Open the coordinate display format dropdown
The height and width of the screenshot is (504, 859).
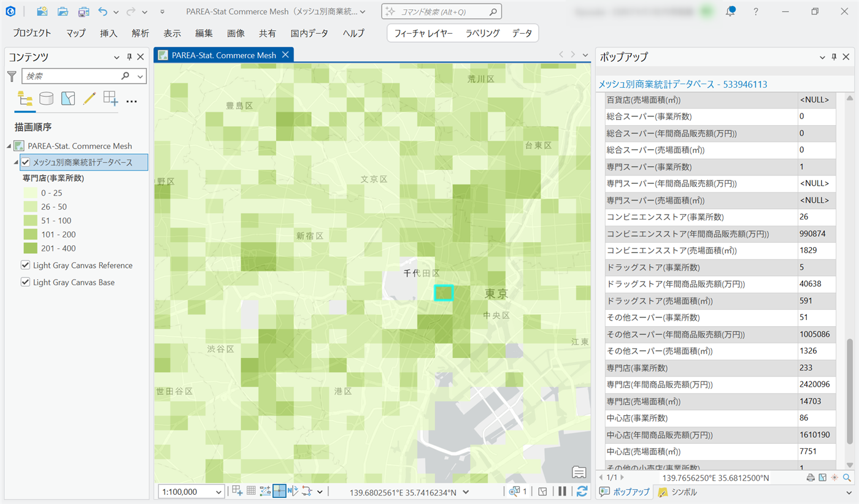pyautogui.click(x=466, y=492)
